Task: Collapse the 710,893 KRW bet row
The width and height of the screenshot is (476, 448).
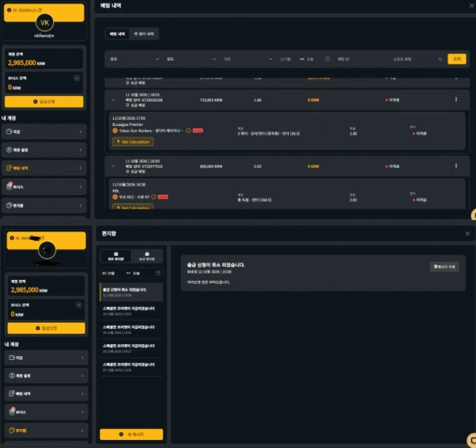Action: [113, 100]
